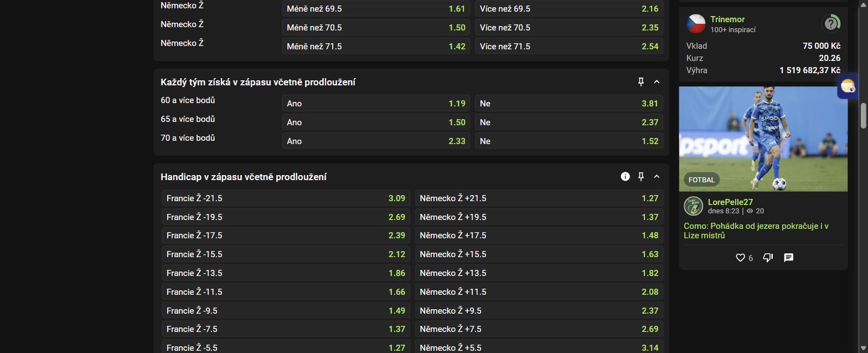This screenshot has width=868, height=353.
Task: Collapse the Handicap v zápasu section
Action: pos(657,177)
